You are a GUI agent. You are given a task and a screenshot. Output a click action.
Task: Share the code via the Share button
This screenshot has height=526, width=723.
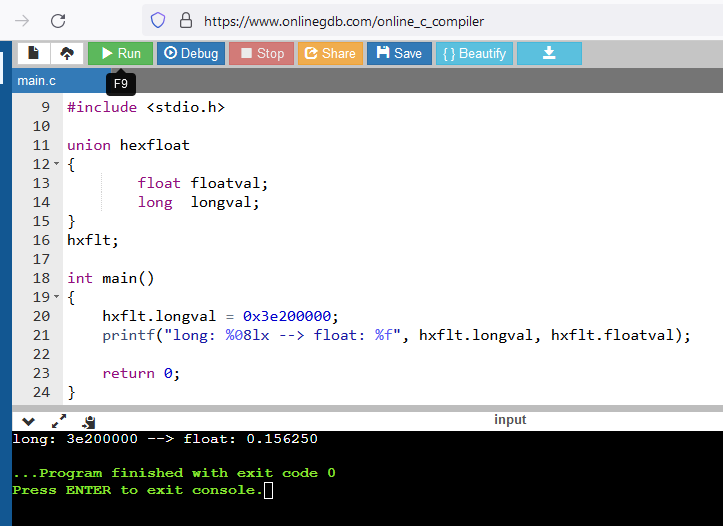pos(331,53)
